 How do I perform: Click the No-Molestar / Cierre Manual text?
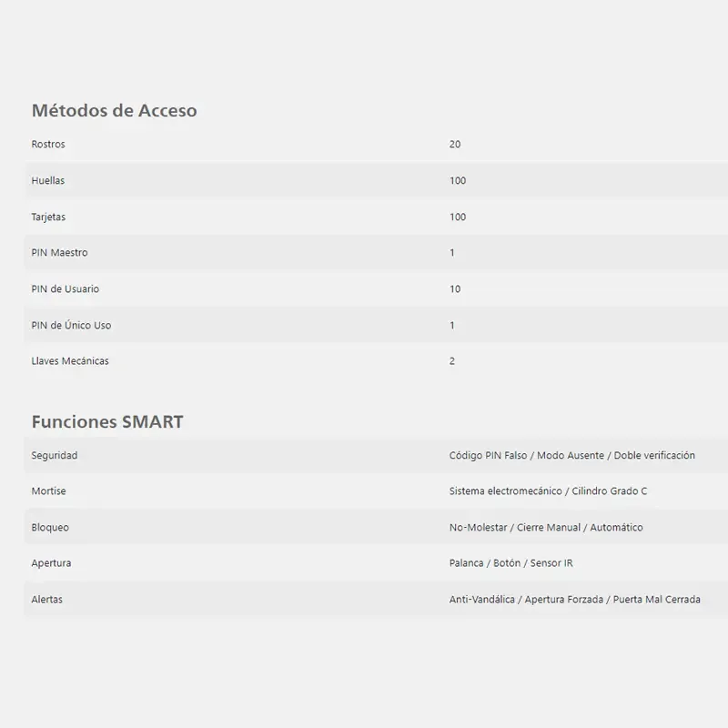514,528
